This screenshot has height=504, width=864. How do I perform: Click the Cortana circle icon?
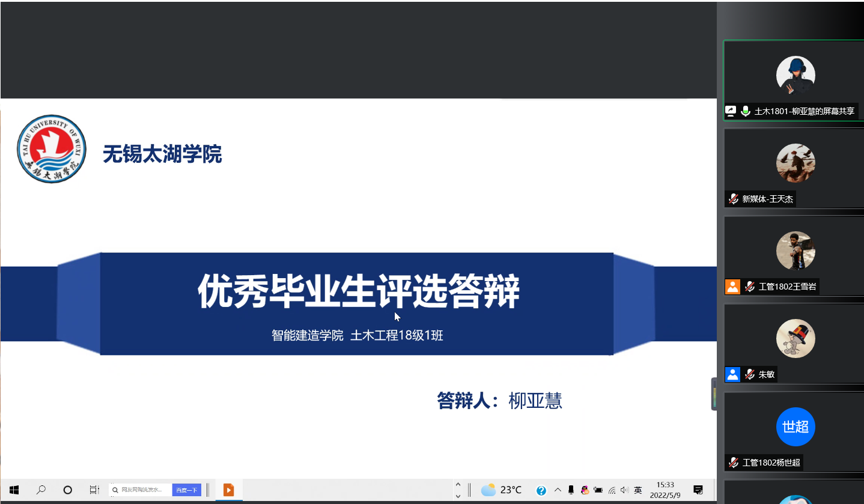coord(67,490)
